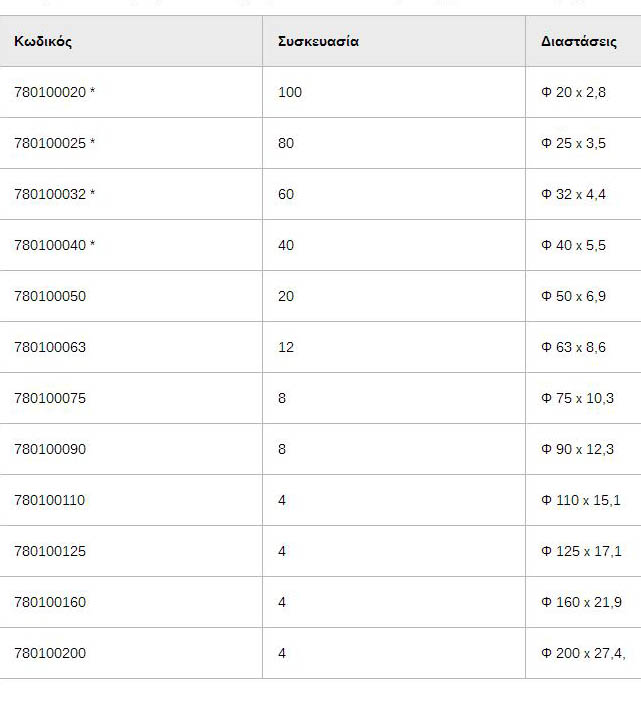Select product code 780100020
Viewport: 641px width, 703px height.
(x=50, y=92)
